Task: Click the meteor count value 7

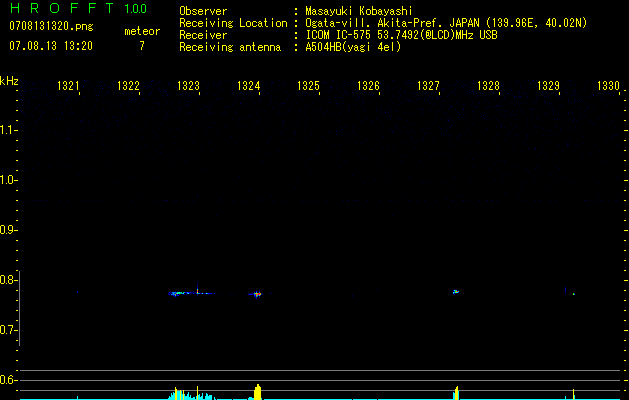Action: tap(142, 46)
